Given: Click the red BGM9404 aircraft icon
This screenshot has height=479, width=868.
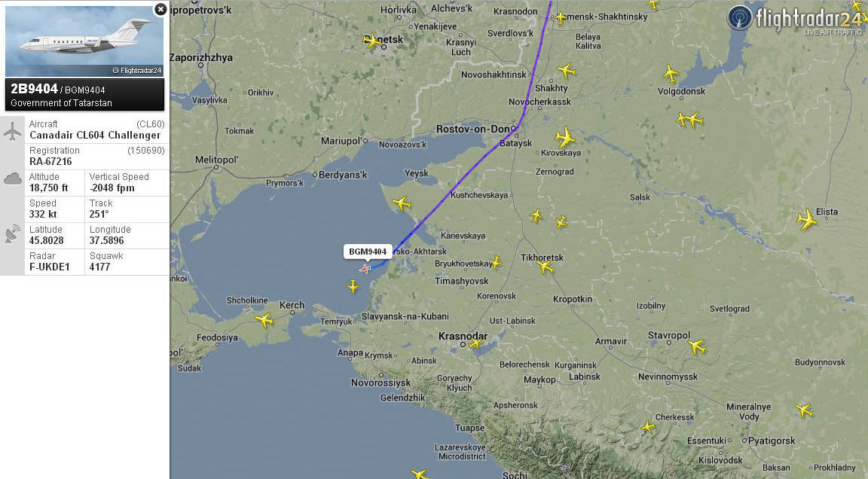Looking at the screenshot, I should 365,269.
